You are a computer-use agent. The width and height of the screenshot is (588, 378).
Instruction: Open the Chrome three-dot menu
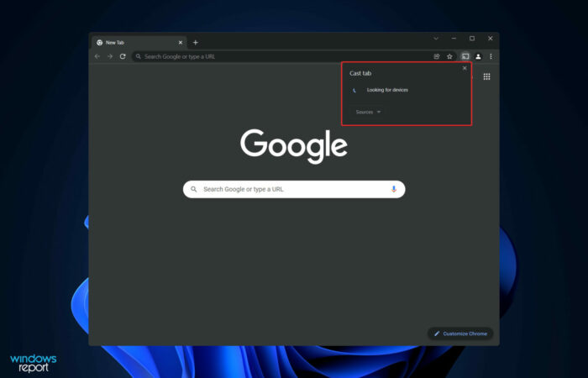click(x=491, y=56)
